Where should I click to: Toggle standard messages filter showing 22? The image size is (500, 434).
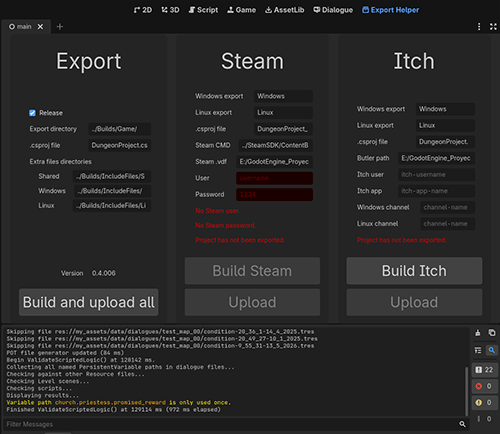(485, 370)
